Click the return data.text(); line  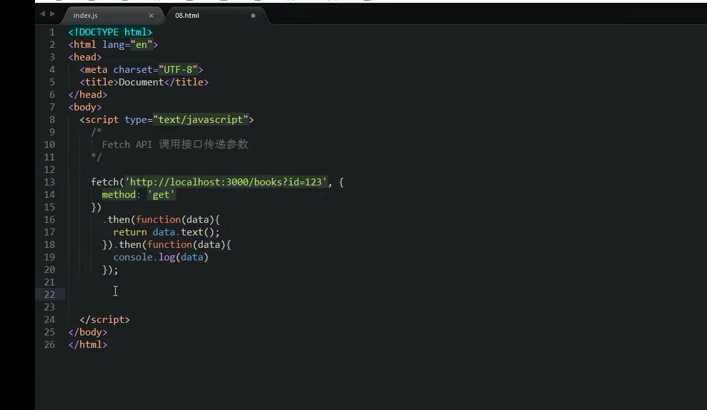(x=166, y=232)
